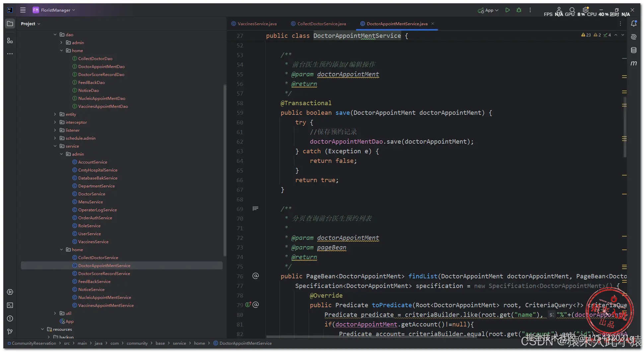Expand the schedule.admin folder
The height and width of the screenshot is (352, 644).
click(55, 138)
